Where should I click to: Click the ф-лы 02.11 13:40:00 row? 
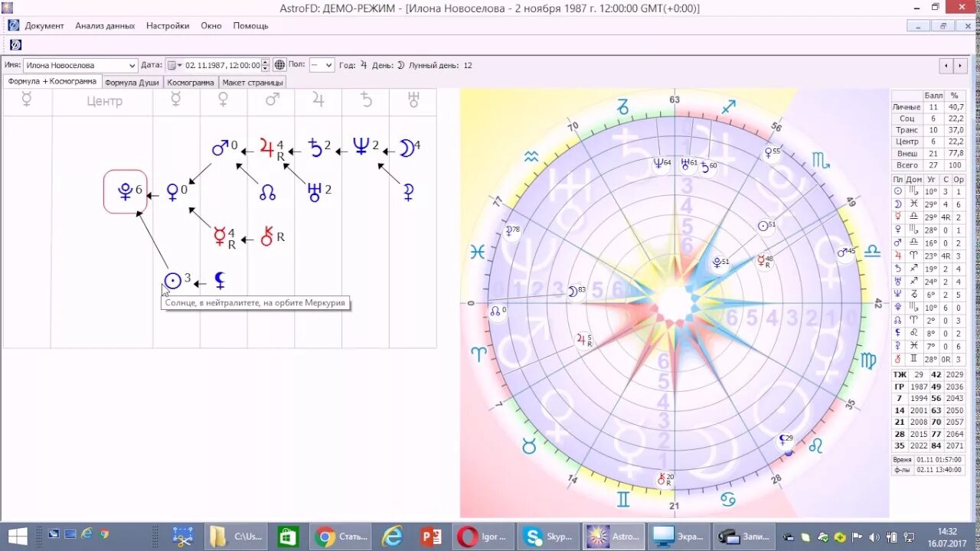point(928,470)
